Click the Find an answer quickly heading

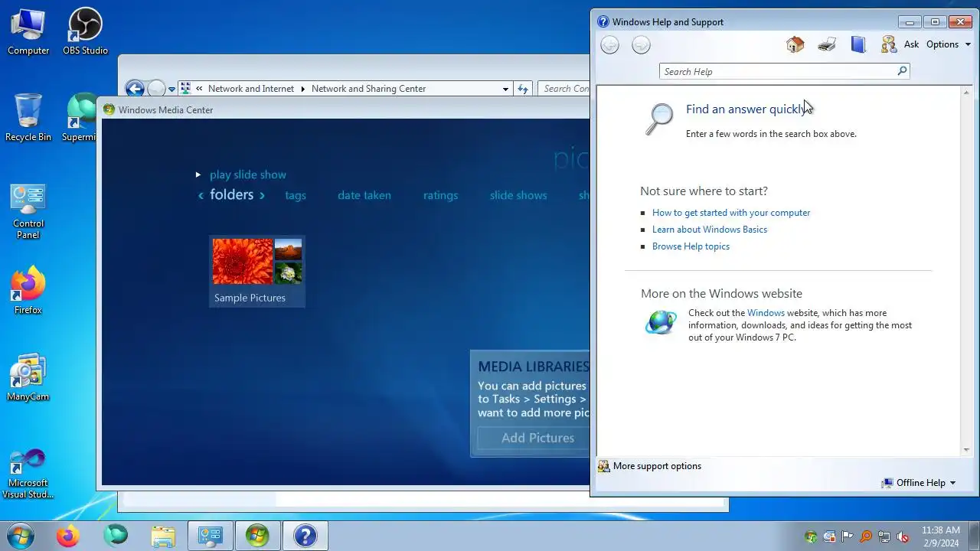(x=745, y=109)
